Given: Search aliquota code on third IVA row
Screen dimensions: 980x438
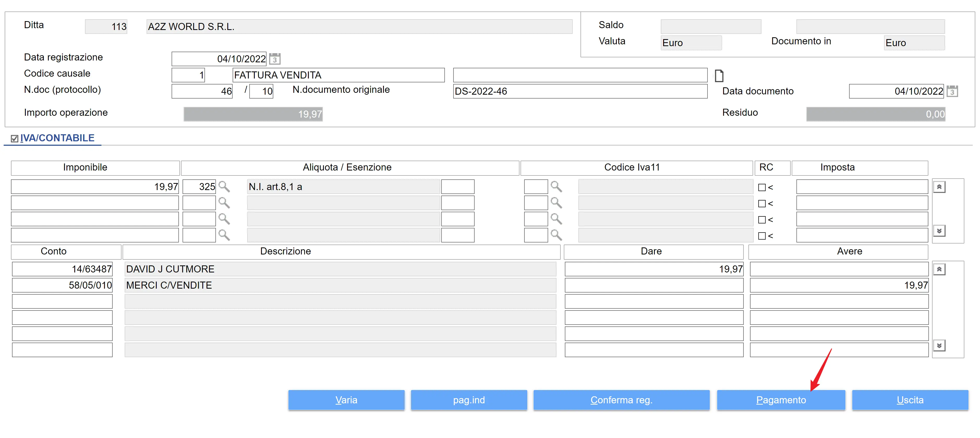Looking at the screenshot, I should [x=224, y=219].
